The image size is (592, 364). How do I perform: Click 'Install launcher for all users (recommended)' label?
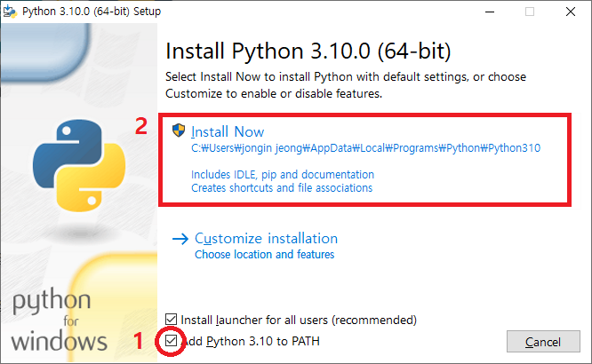coord(299,320)
